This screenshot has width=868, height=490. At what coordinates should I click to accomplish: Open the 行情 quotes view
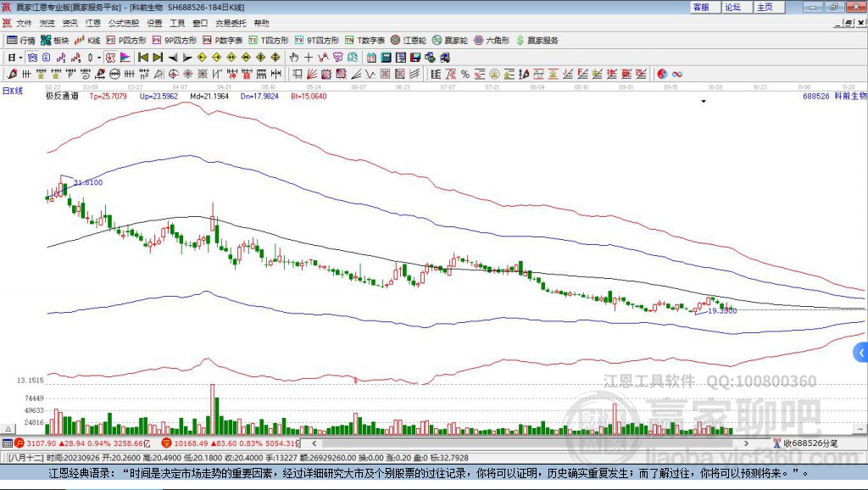click(21, 41)
